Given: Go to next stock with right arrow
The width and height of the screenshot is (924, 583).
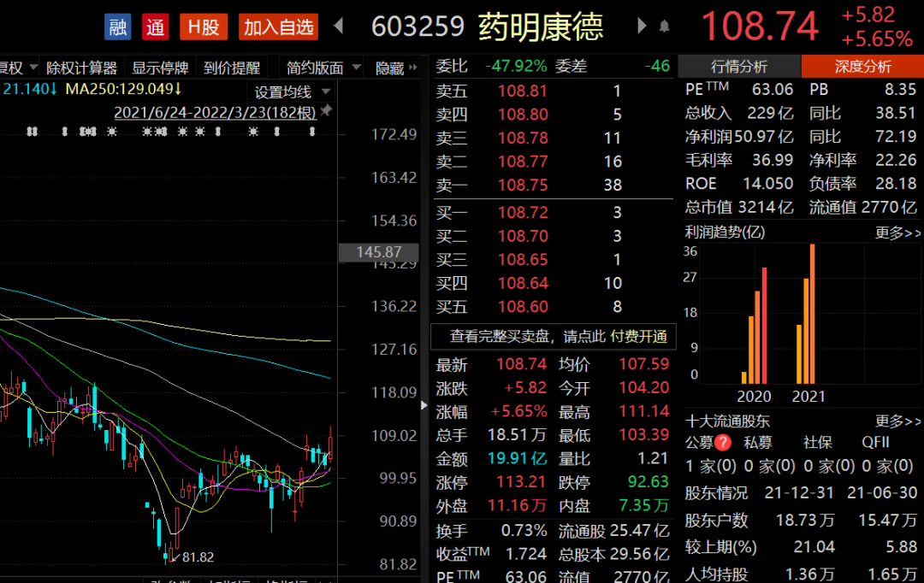Looking at the screenshot, I should [x=642, y=26].
